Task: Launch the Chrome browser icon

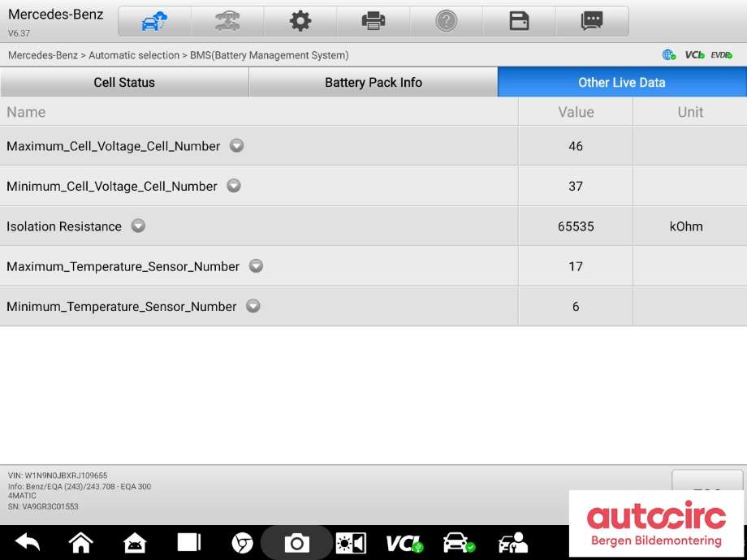Action: (x=242, y=543)
